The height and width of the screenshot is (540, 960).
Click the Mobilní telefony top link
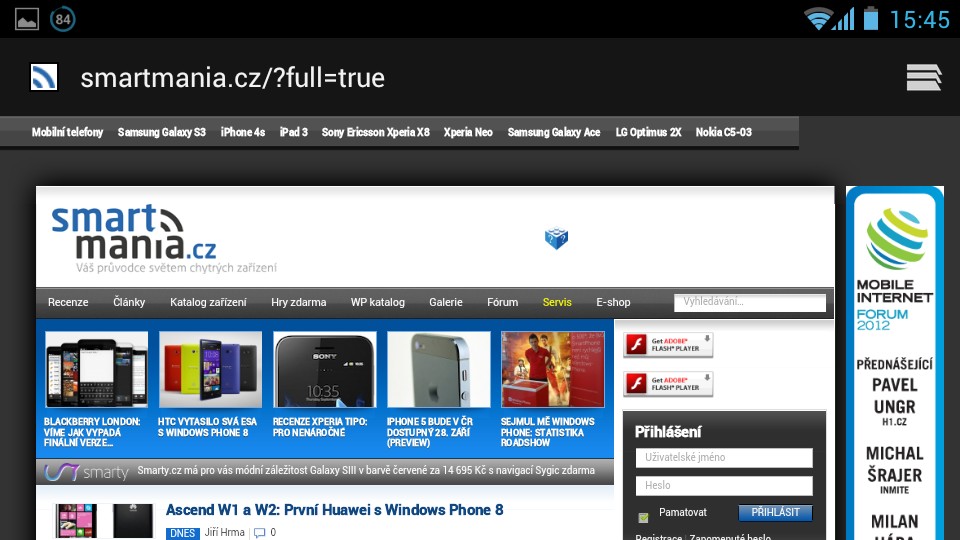tap(67, 132)
